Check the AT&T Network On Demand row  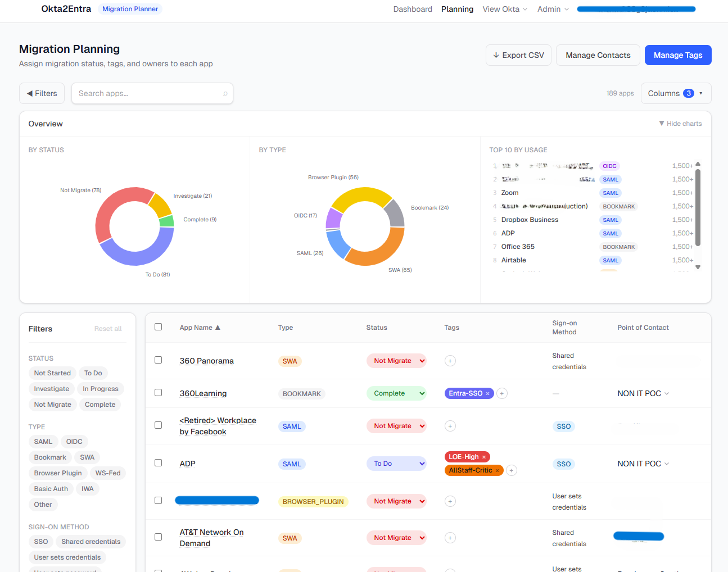(x=159, y=537)
